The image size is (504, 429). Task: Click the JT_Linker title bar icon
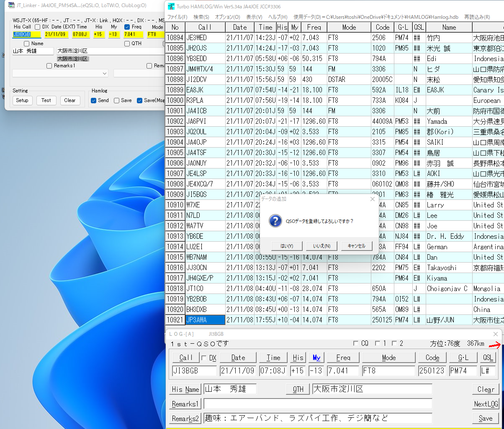pos(12,5)
